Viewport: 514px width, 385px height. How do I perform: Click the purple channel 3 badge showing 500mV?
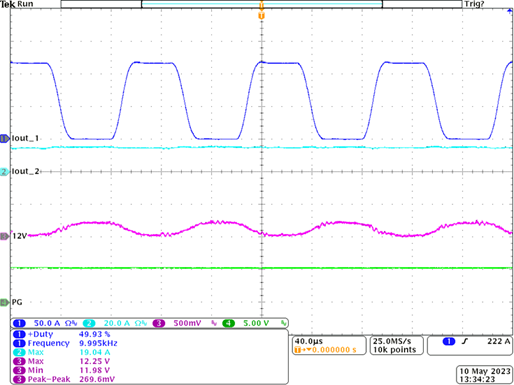coord(159,323)
